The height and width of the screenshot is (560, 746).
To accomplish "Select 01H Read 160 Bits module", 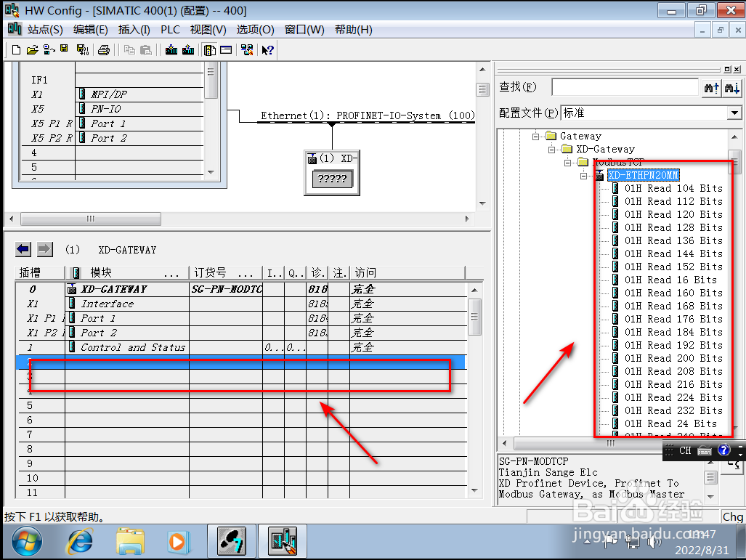I will [x=673, y=293].
